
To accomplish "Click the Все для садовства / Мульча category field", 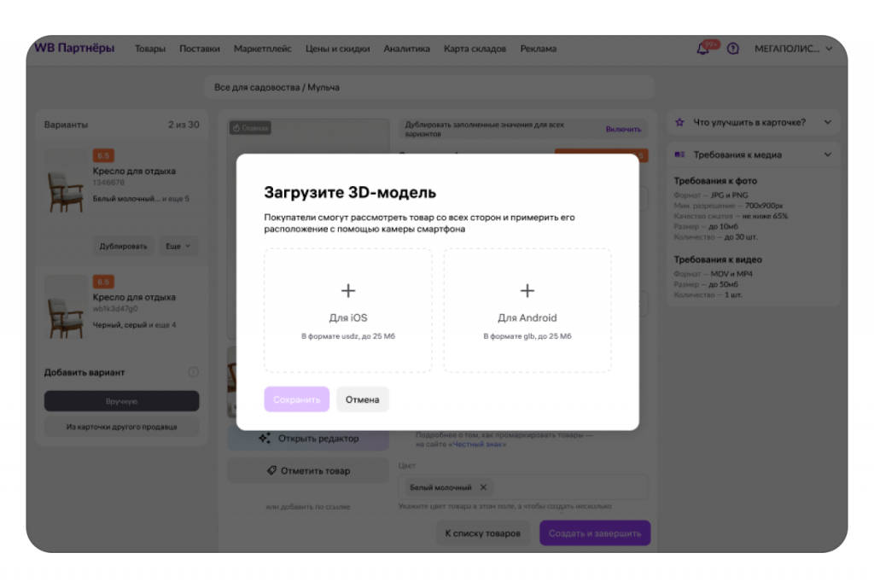I will [428, 87].
